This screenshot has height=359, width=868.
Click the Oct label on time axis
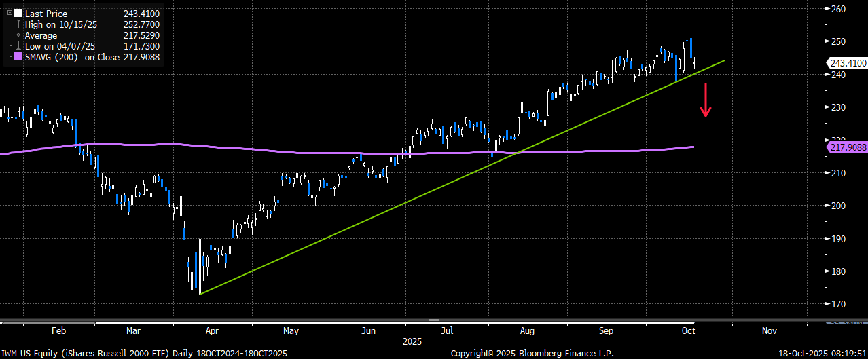tap(687, 330)
